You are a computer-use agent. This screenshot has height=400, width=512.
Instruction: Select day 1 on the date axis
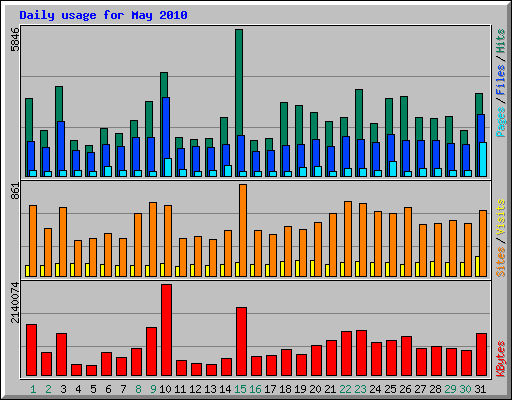pyautogui.click(x=33, y=389)
